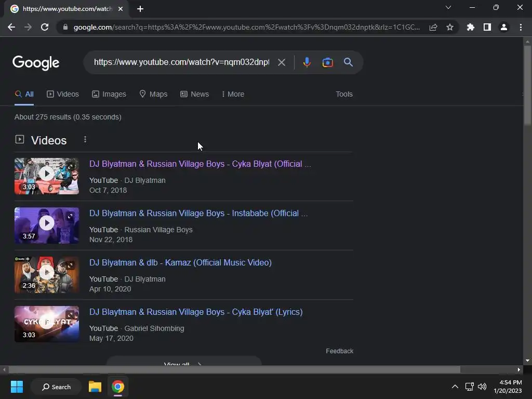Screen dimensions: 532x399
Task: Click inside the Google search field
Action: pyautogui.click(x=181, y=62)
